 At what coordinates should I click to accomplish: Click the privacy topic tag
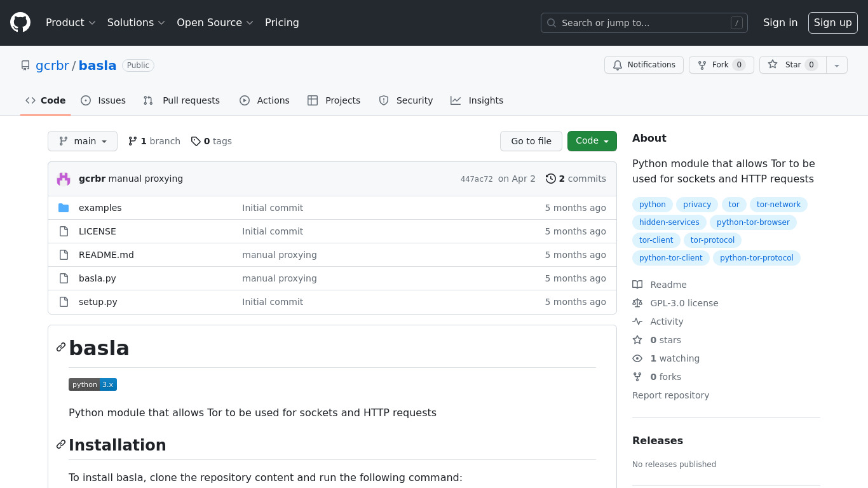(697, 205)
